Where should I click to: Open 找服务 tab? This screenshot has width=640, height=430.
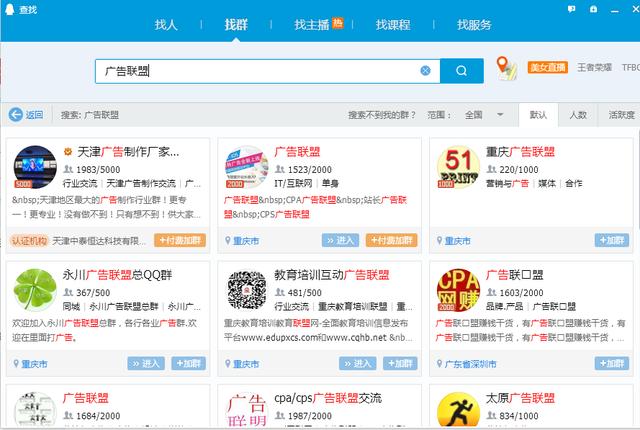point(474,25)
